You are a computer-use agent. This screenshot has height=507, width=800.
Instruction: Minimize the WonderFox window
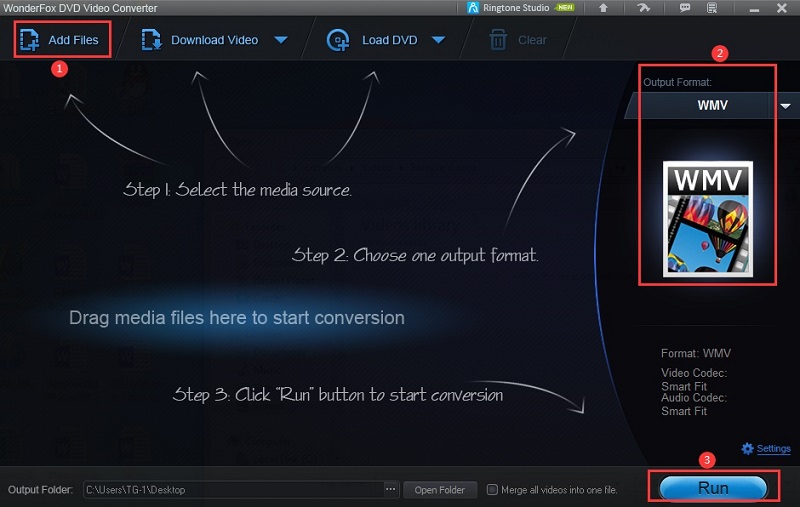755,9
